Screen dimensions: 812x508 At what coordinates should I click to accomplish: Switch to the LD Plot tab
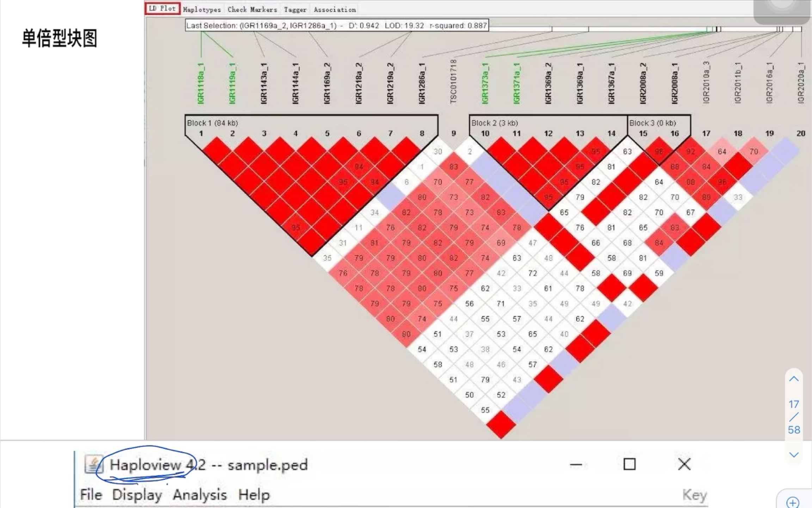162,9
